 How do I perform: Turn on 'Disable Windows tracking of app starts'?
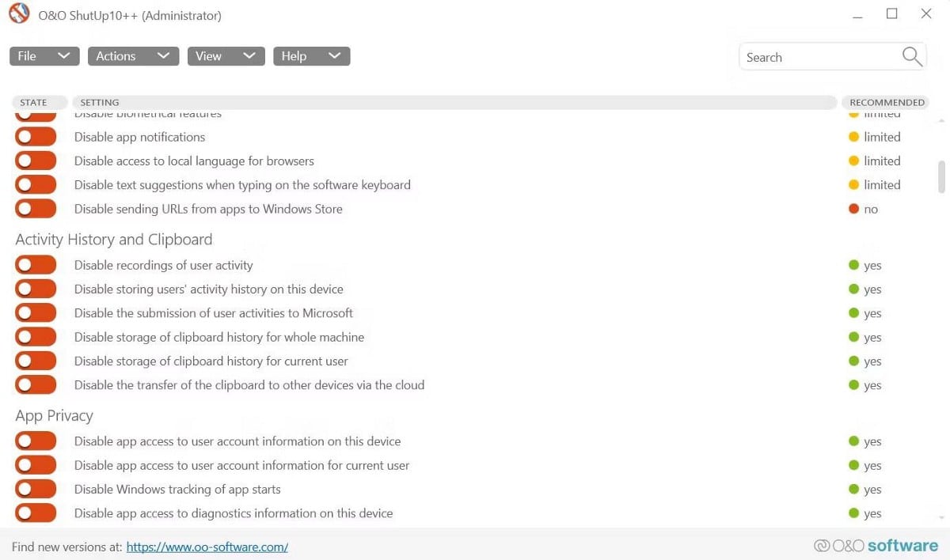(x=35, y=488)
